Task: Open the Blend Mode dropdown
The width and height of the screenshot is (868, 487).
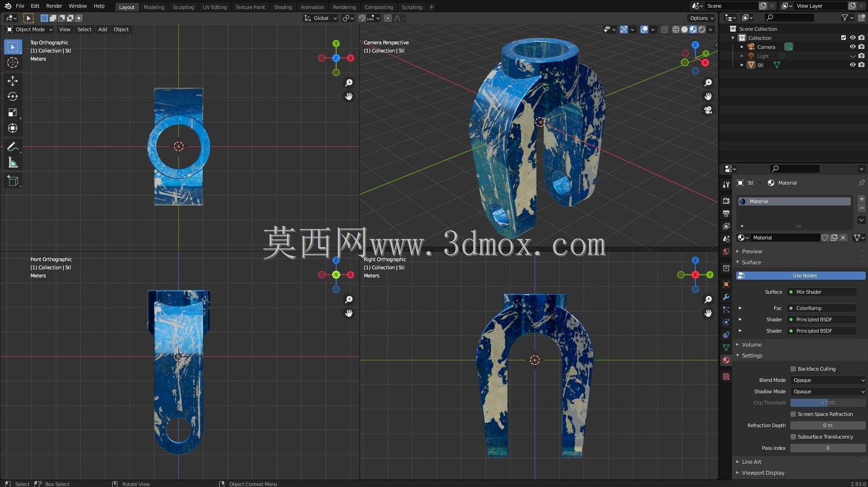Action: pos(828,380)
